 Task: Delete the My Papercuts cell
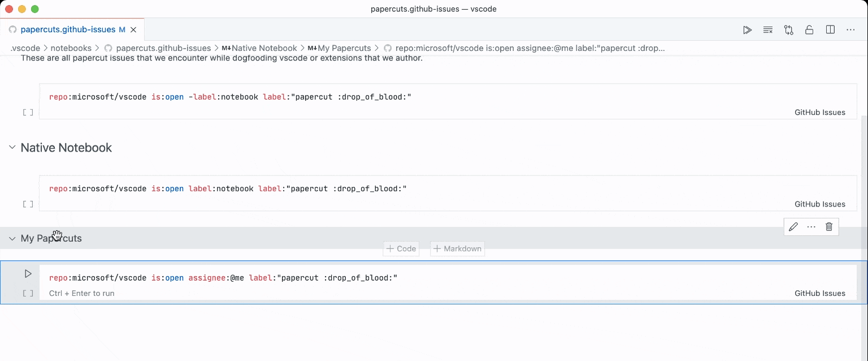(829, 227)
